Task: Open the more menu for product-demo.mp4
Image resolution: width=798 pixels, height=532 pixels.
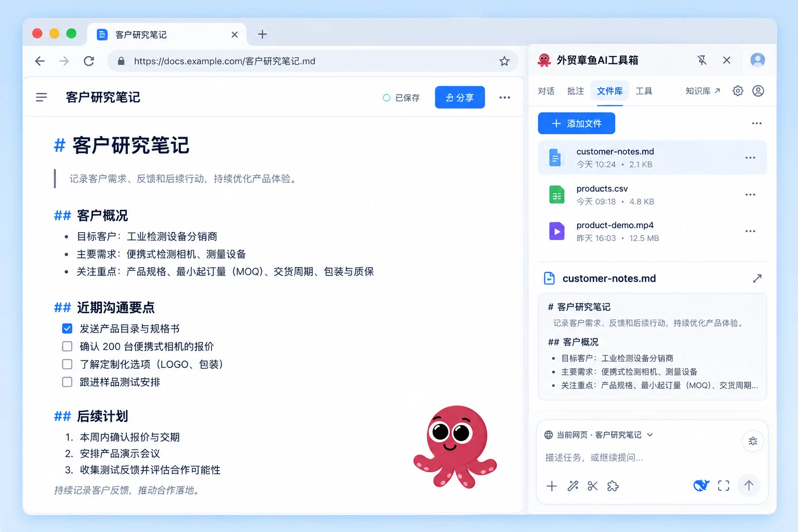Action: (750, 231)
